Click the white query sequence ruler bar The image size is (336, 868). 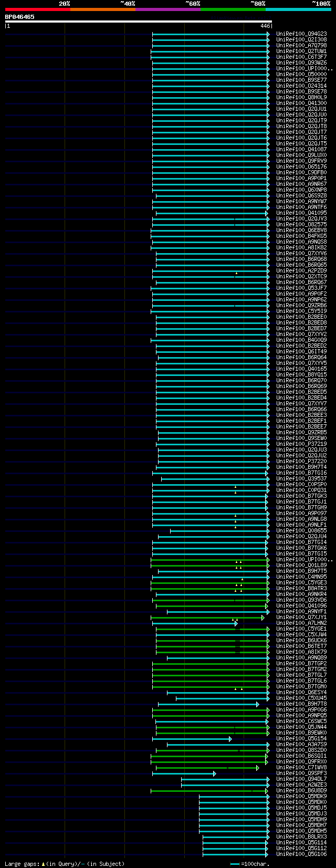(x=139, y=22)
